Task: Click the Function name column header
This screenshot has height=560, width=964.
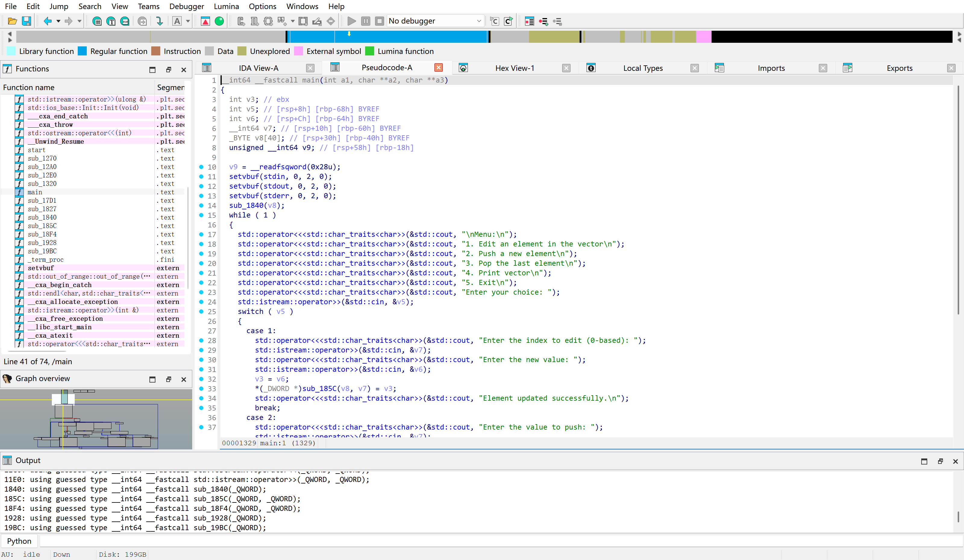Action: point(77,87)
